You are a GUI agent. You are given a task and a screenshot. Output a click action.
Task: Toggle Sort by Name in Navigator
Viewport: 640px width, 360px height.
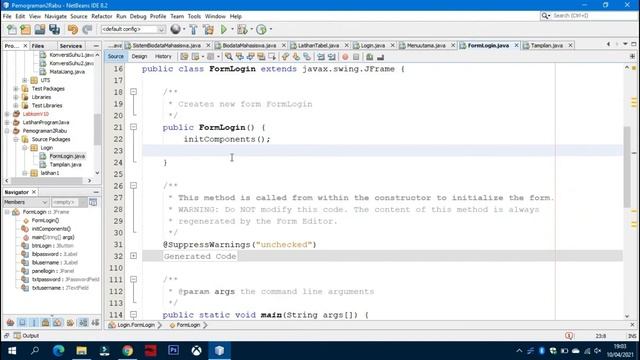click(83, 322)
